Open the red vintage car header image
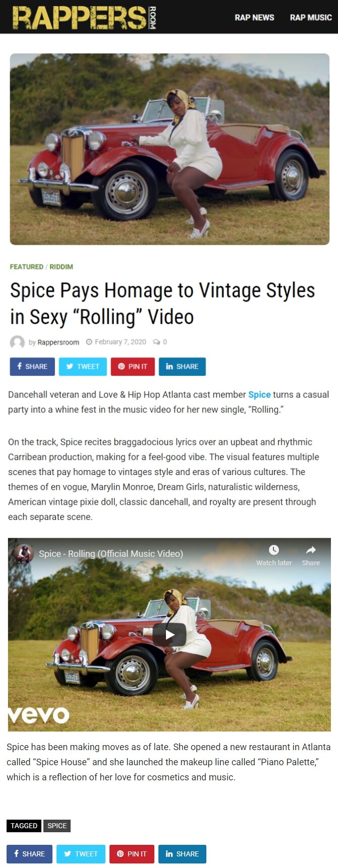This screenshot has height=868, width=338. [170, 149]
